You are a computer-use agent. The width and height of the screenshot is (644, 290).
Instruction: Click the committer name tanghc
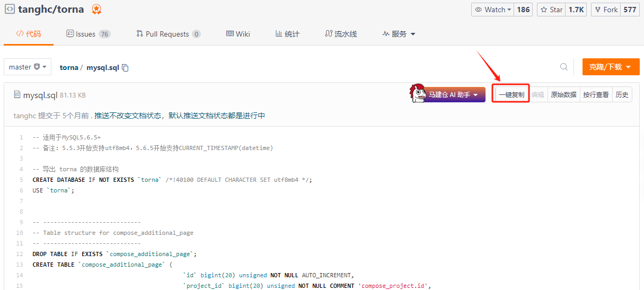point(25,115)
